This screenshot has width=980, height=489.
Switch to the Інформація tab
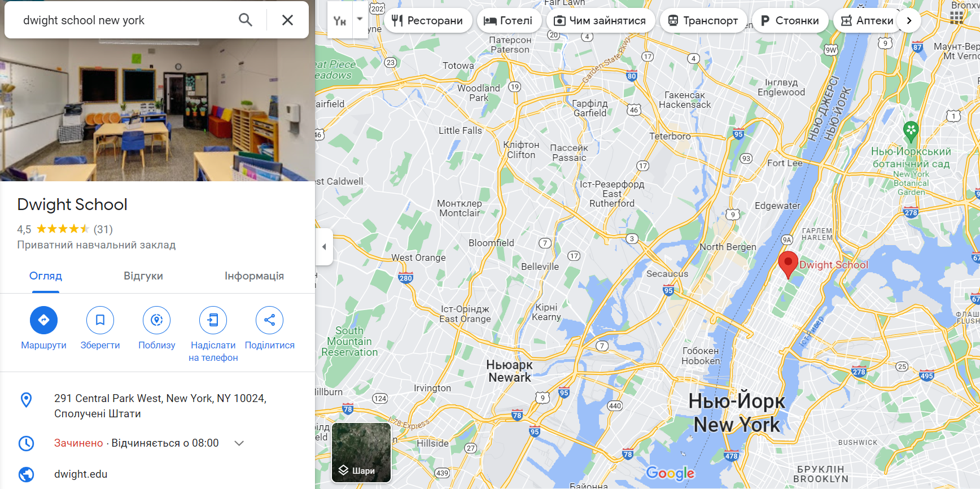click(254, 276)
